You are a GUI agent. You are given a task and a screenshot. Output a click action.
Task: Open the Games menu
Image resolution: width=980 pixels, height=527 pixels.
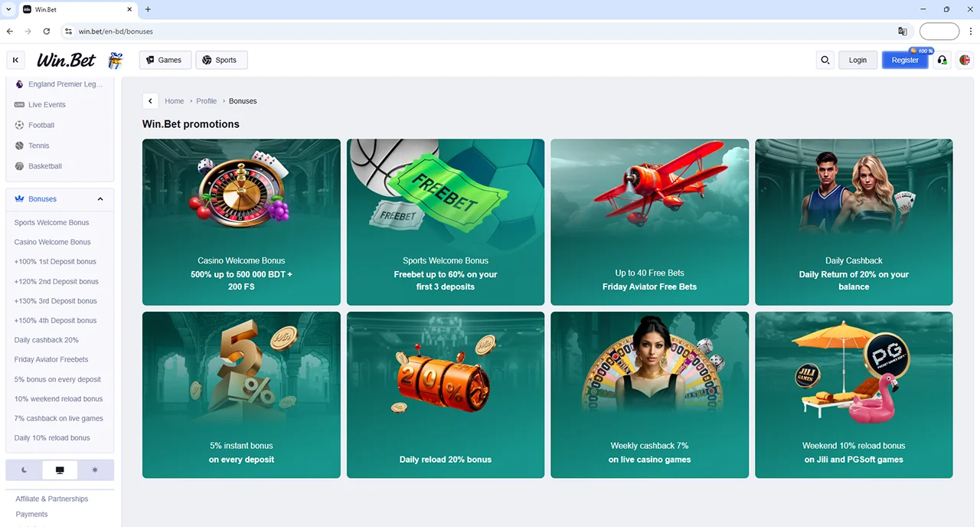[x=164, y=60]
